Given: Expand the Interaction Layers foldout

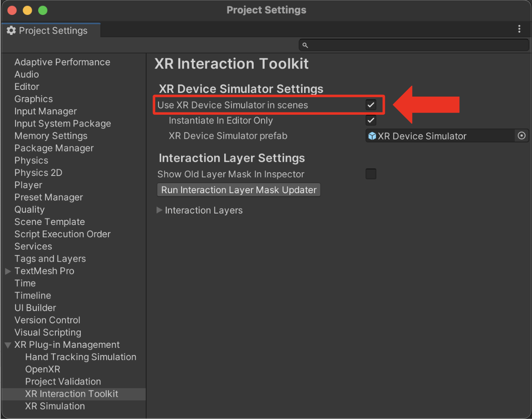Looking at the screenshot, I should (x=159, y=210).
